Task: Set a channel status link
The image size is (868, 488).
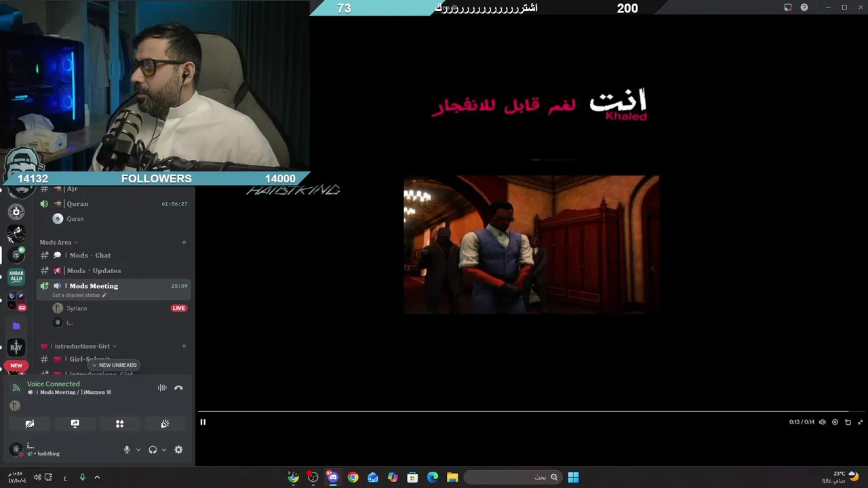Action: [79, 296]
